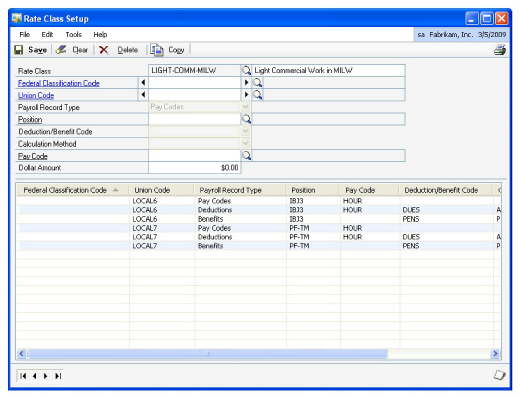This screenshot has width=520, height=398.
Task: Click the Pay Code input field
Action: (x=195, y=155)
